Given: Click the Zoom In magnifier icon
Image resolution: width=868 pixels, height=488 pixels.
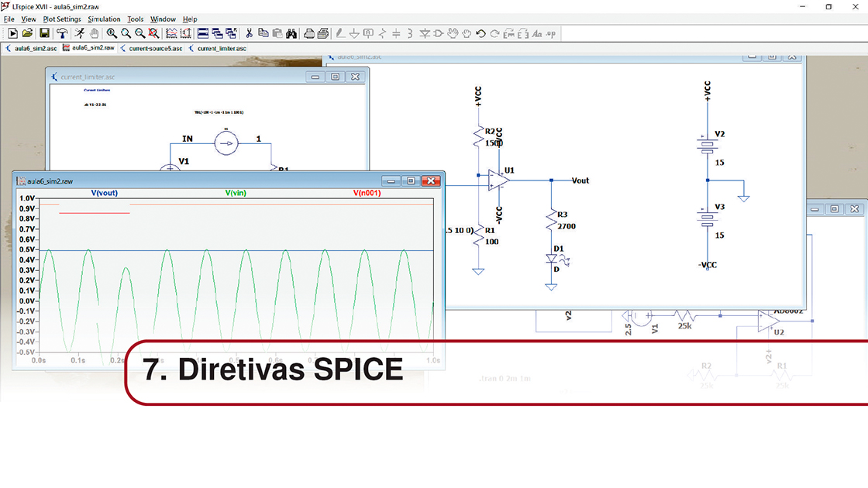Looking at the screenshot, I should [x=112, y=34].
